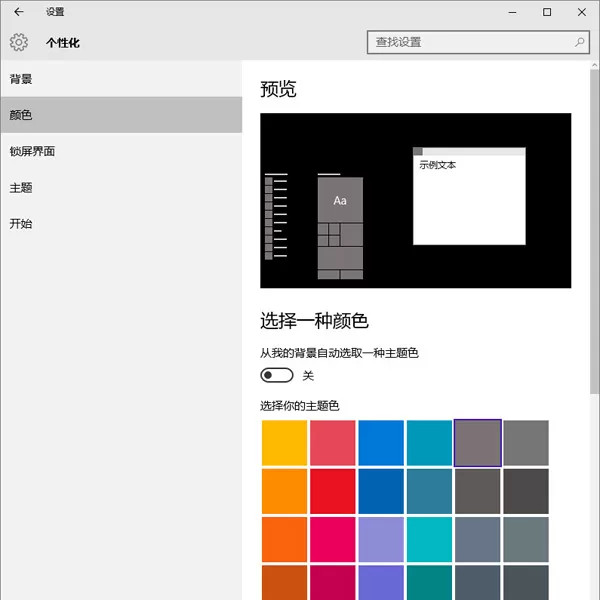This screenshot has width=600, height=600.
Task: Pick the bright blue swatch in first row
Action: tap(381, 443)
